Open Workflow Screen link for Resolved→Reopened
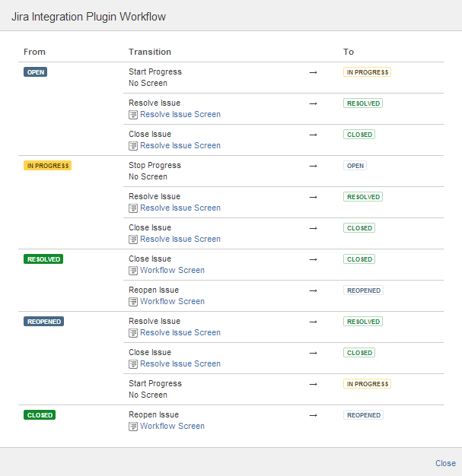This screenshot has width=462, height=476. tap(172, 301)
